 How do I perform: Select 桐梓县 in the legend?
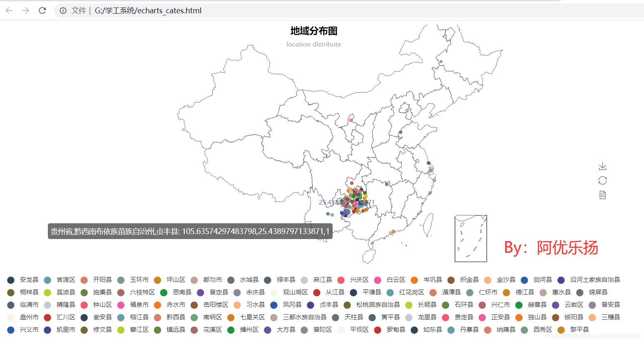click(23, 292)
